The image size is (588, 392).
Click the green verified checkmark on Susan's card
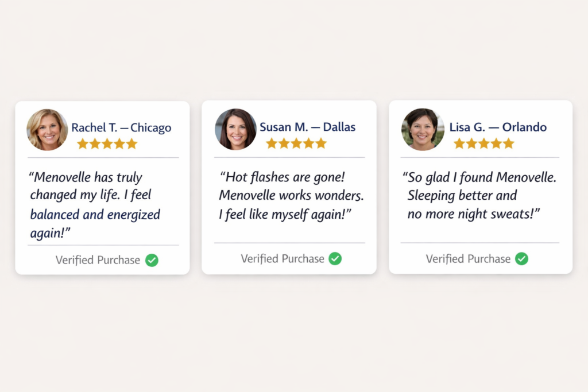point(335,259)
